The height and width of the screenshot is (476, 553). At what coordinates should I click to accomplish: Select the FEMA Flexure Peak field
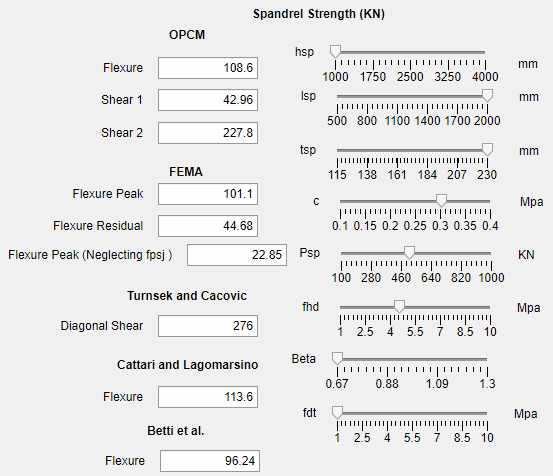tap(208, 194)
